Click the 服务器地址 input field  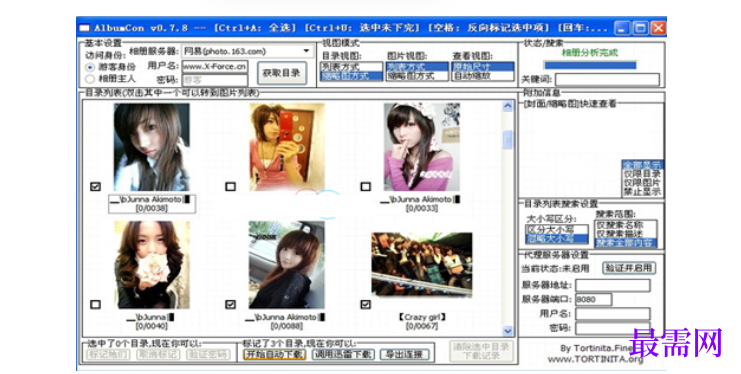pyautogui.click(x=612, y=285)
